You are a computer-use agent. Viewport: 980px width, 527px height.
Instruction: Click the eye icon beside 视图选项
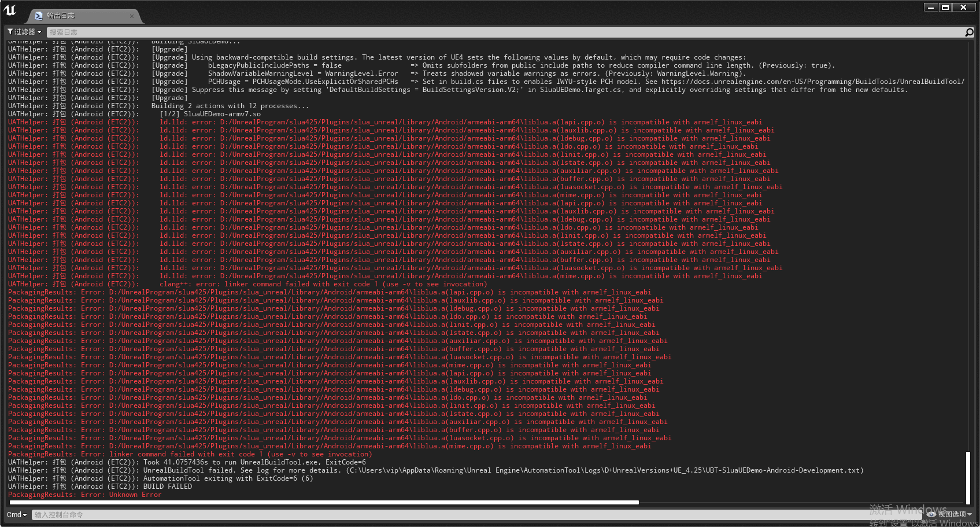[x=931, y=514]
